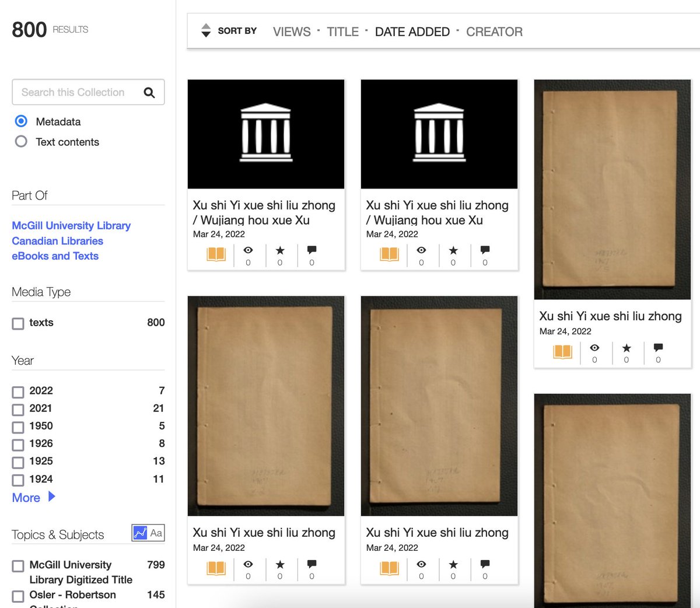
Task: Click star icon on bottom-left brown cover card
Action: [x=280, y=564]
